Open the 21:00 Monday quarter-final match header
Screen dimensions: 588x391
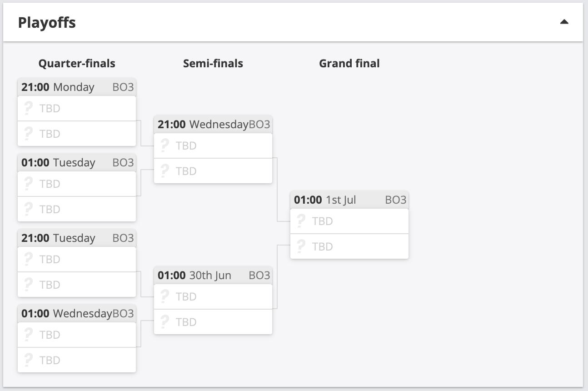click(77, 87)
